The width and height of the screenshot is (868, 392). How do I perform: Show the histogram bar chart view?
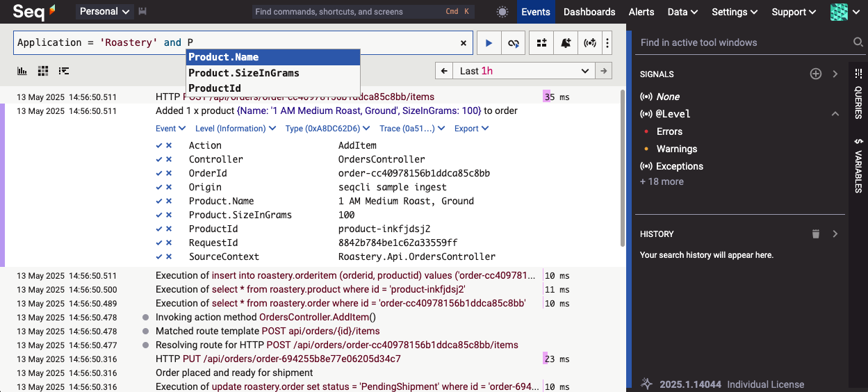(22, 71)
